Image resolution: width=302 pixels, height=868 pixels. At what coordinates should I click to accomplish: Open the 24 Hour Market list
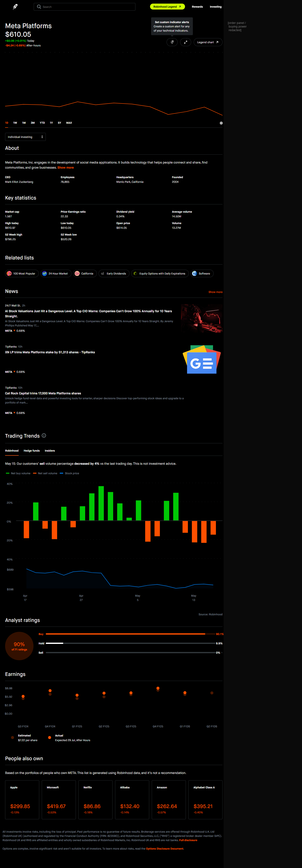click(56, 274)
